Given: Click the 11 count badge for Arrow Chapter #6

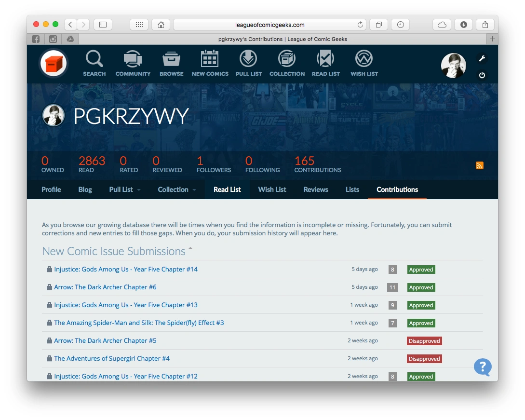Looking at the screenshot, I should tap(392, 287).
